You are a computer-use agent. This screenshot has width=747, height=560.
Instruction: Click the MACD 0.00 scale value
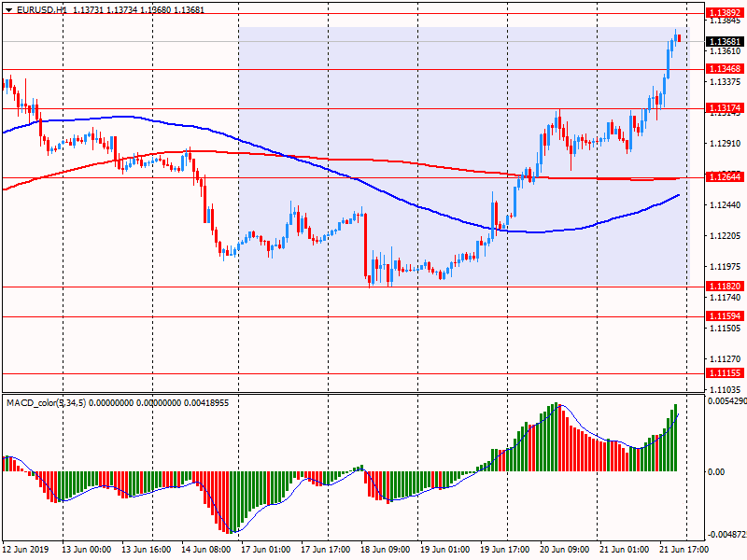point(716,472)
